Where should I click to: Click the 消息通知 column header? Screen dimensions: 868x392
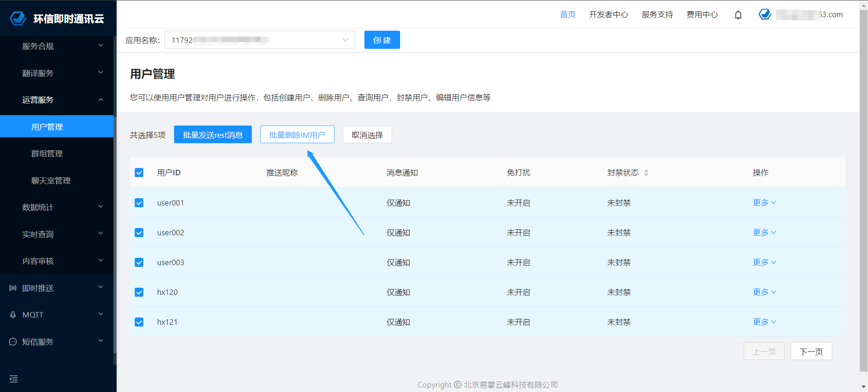(x=402, y=173)
